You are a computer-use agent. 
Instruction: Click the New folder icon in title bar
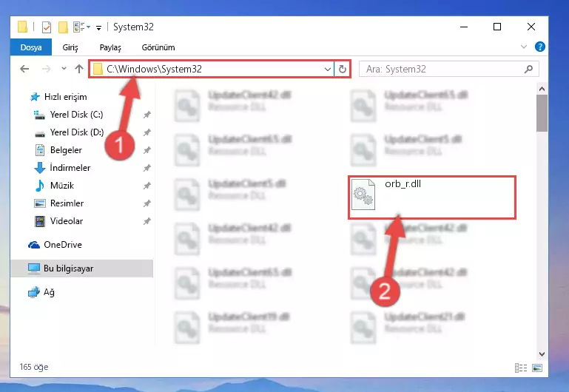63,27
